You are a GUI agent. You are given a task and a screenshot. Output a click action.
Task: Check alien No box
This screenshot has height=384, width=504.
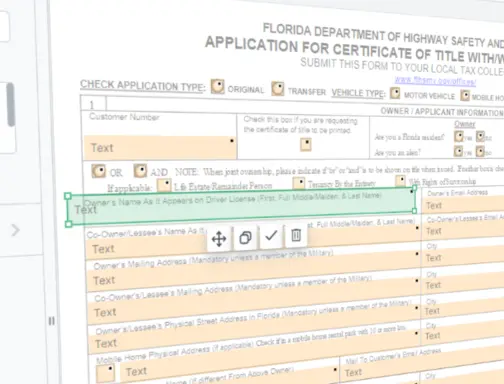[x=480, y=152]
